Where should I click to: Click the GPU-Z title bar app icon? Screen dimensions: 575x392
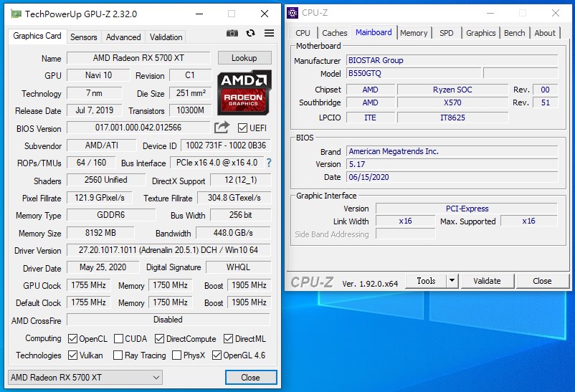16,14
